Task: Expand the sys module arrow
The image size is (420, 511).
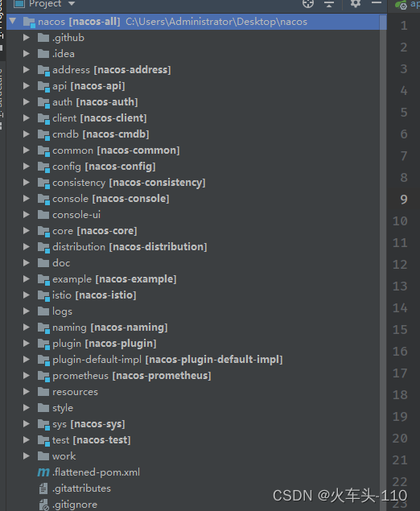Action: point(27,424)
